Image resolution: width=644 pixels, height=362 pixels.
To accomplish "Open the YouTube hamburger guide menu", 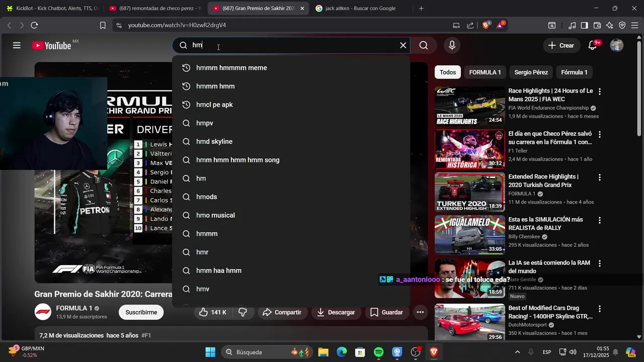I will [x=17, y=45].
